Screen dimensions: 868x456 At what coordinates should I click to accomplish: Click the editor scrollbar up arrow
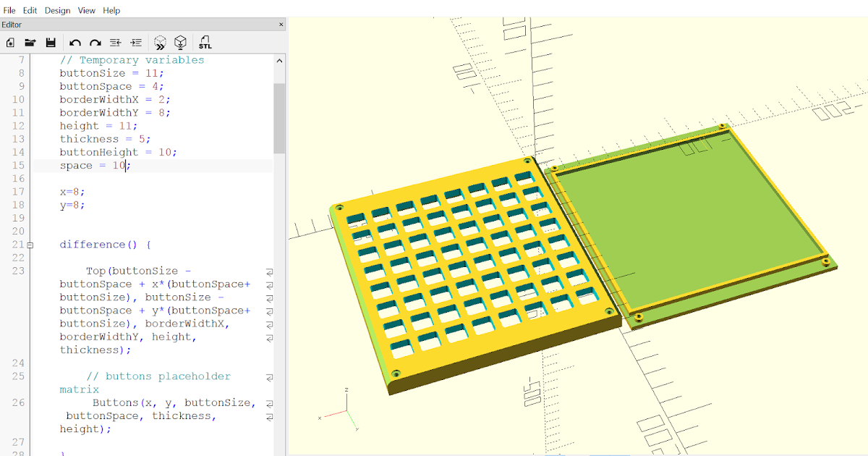point(279,60)
